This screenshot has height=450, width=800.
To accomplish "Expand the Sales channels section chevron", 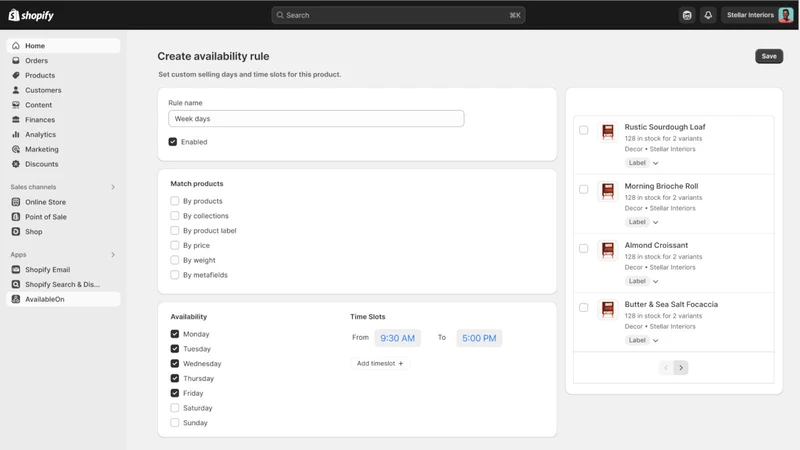I will [x=113, y=187].
